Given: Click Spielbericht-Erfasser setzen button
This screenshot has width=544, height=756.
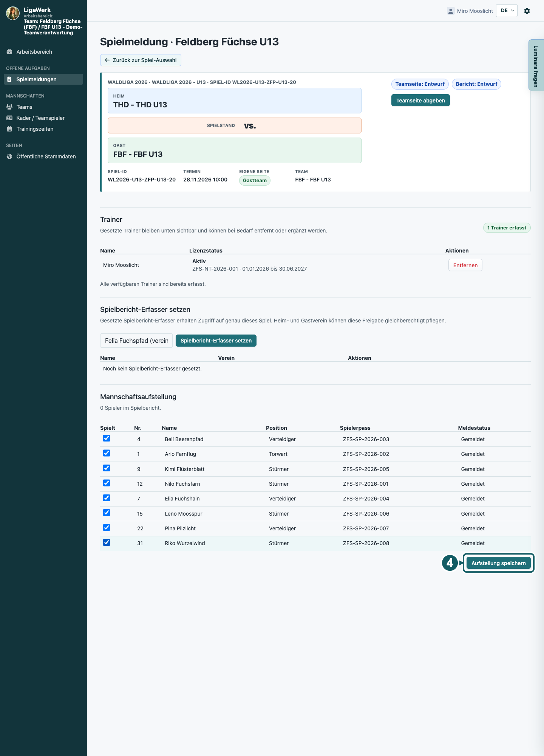Looking at the screenshot, I should tap(216, 341).
